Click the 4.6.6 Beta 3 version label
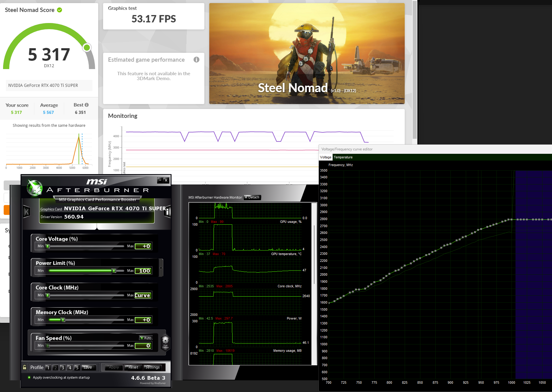This screenshot has height=392, width=552. [x=148, y=378]
